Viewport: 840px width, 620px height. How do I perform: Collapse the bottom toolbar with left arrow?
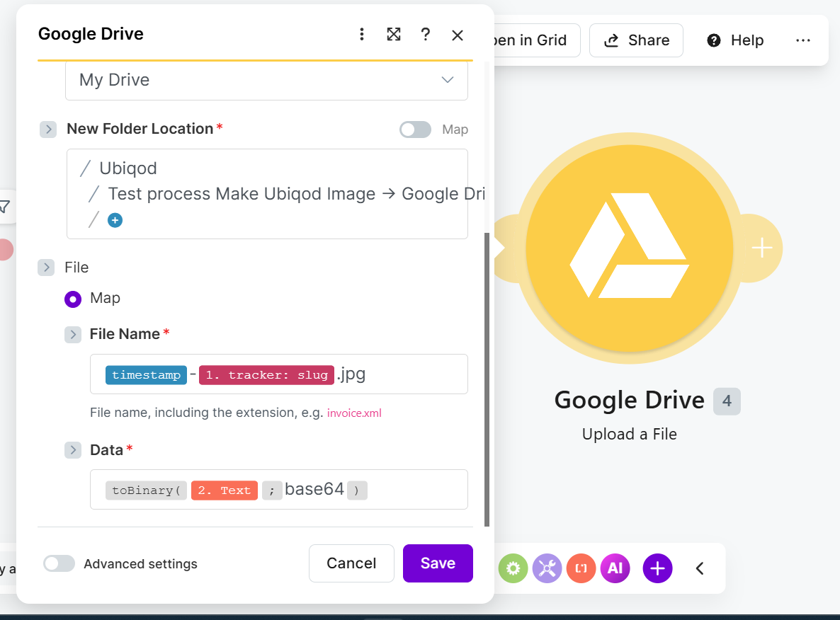pyautogui.click(x=700, y=568)
